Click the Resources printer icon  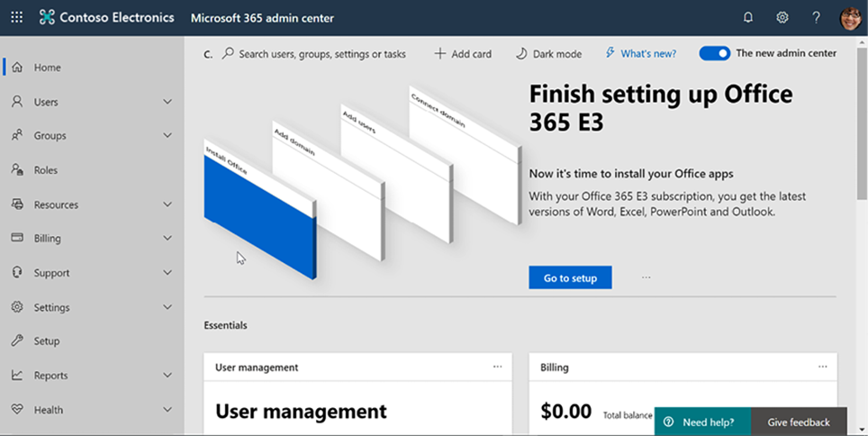(x=17, y=204)
